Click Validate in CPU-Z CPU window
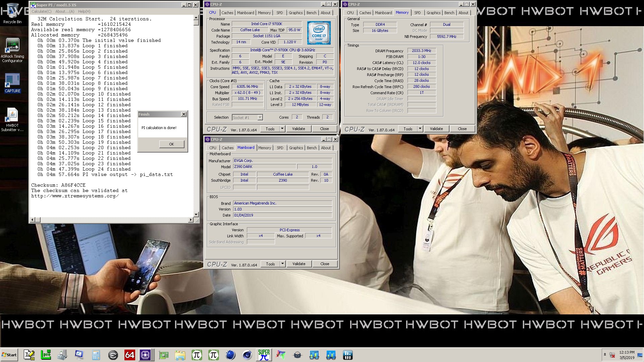Screen dimensions: 644x362 pyautogui.click(x=299, y=129)
